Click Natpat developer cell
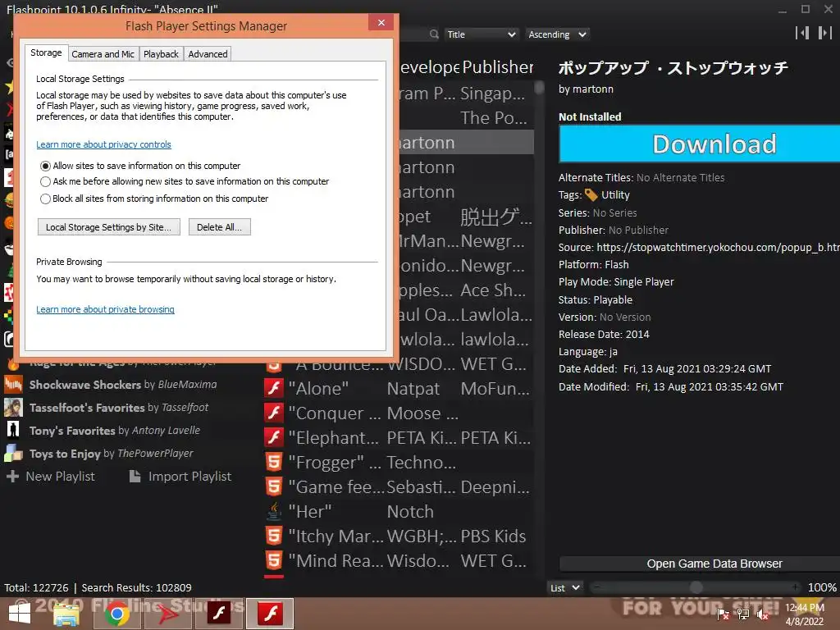The height and width of the screenshot is (630, 840). click(413, 388)
